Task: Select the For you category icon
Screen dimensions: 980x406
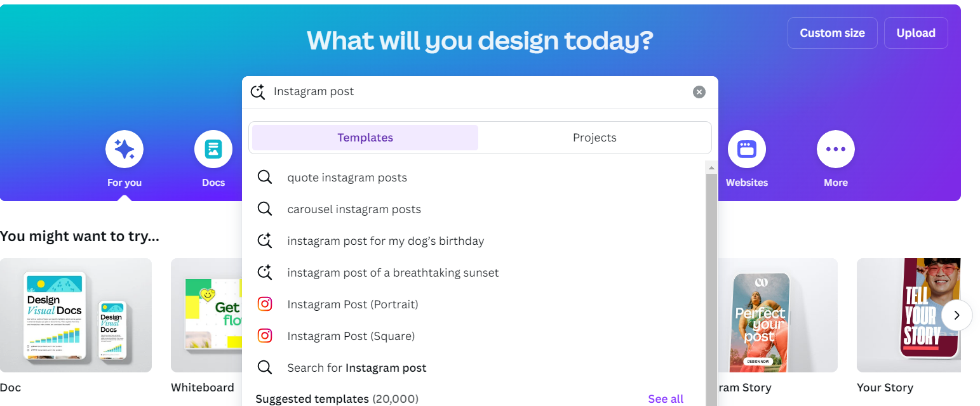Action: 124,149
